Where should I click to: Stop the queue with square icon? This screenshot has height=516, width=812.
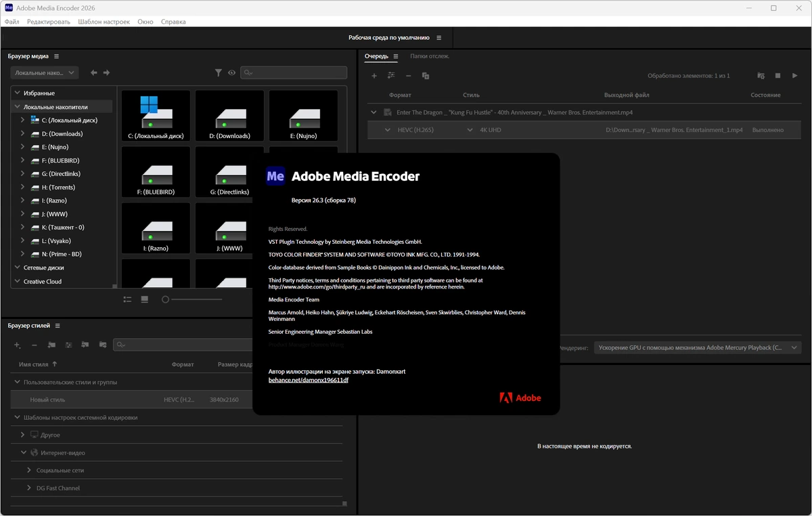click(x=777, y=76)
